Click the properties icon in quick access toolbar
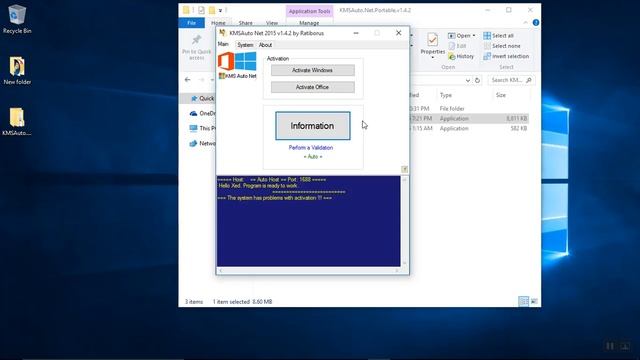The height and width of the screenshot is (360, 640). click(x=201, y=10)
